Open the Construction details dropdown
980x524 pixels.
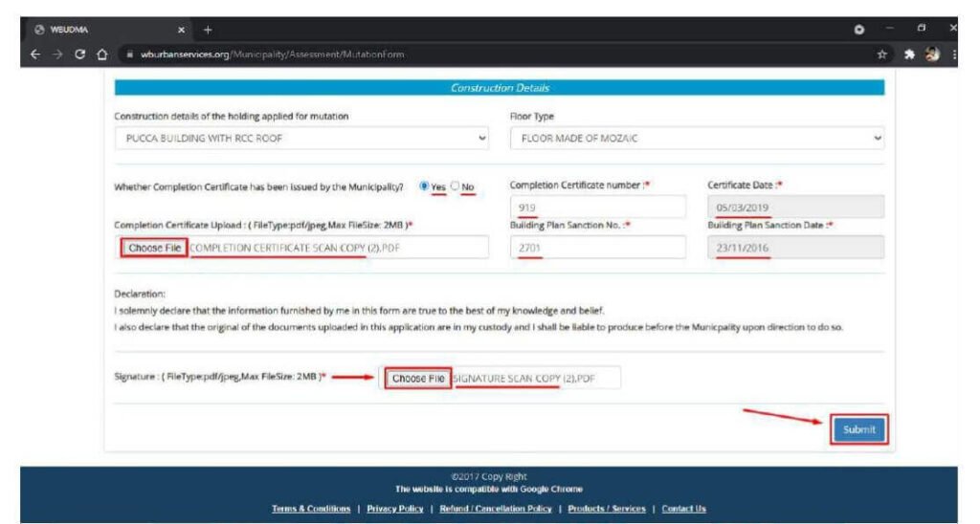301,138
